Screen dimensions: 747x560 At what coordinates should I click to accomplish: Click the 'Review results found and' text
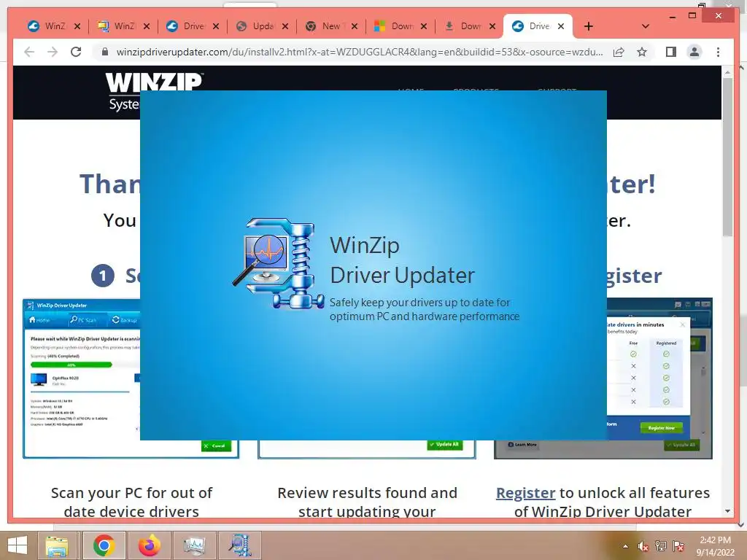[368, 493]
